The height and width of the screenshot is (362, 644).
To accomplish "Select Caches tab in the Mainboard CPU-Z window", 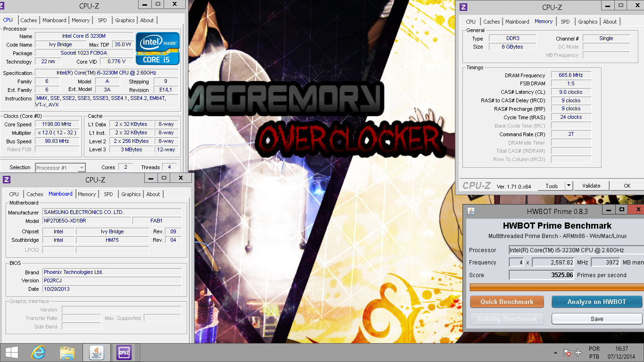I will [x=35, y=194].
